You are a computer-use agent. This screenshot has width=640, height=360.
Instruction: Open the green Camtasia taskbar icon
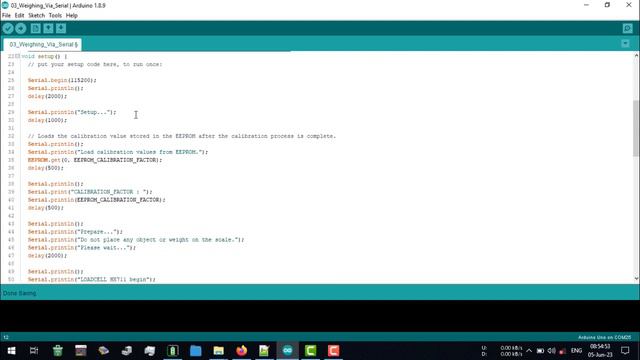click(x=311, y=351)
